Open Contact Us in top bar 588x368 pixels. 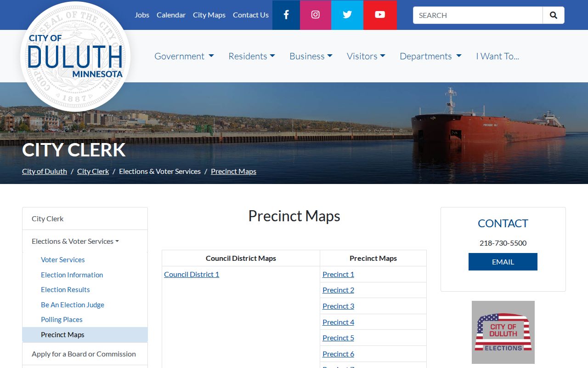click(251, 15)
